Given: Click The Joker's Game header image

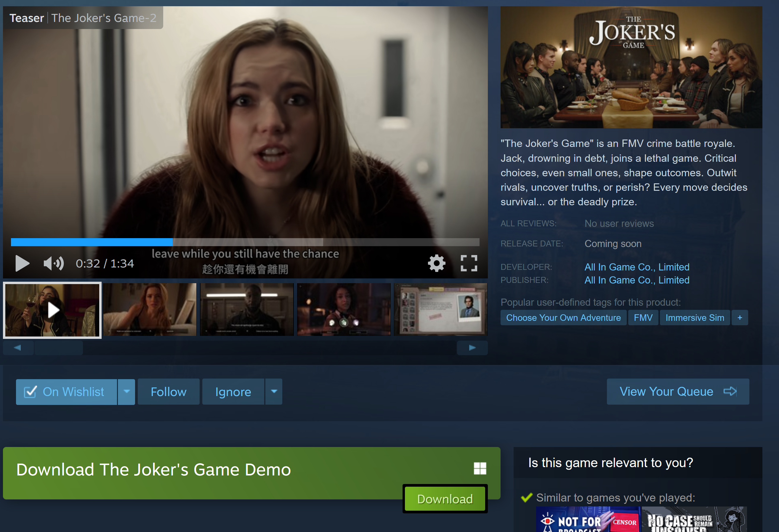Looking at the screenshot, I should point(631,67).
